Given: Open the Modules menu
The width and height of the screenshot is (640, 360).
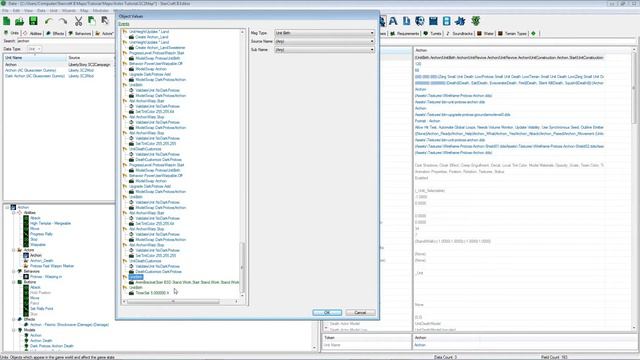Looking at the screenshot, I should click(x=100, y=11).
